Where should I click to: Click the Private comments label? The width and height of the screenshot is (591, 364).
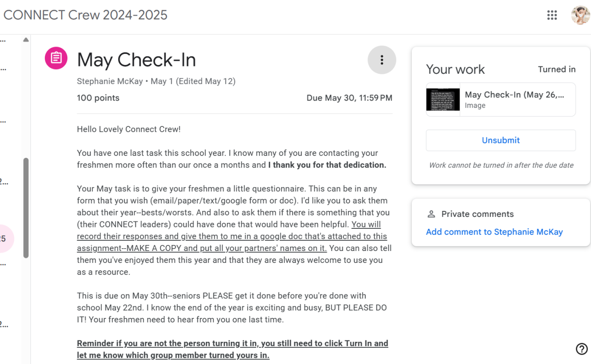pos(477,214)
